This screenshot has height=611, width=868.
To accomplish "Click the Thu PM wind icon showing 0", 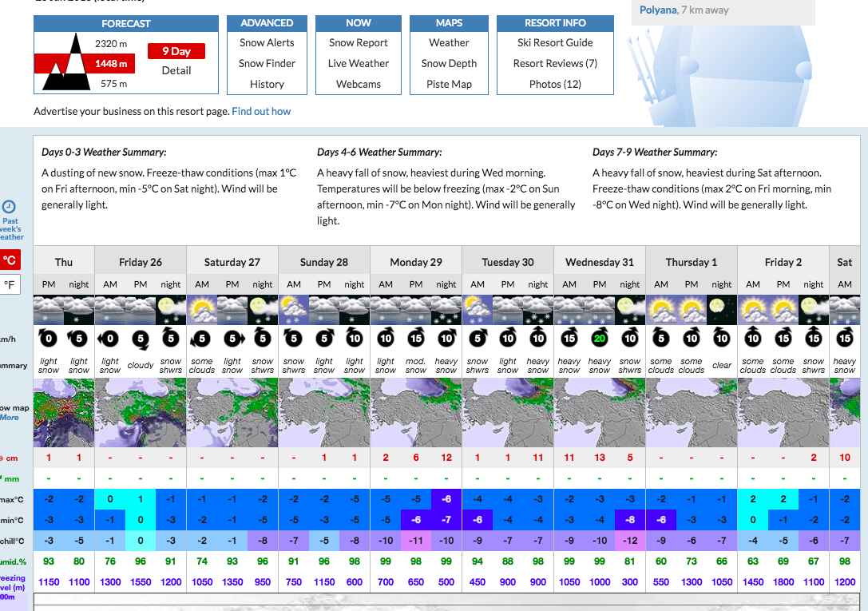I will [49, 338].
